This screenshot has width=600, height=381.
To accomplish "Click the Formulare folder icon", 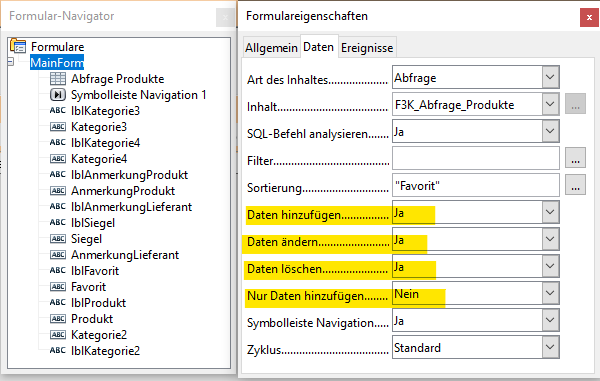I will pyautogui.click(x=18, y=46).
